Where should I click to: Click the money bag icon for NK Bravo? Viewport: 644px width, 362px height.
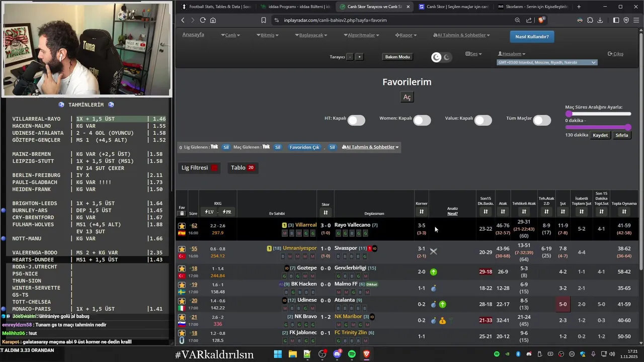point(442,320)
